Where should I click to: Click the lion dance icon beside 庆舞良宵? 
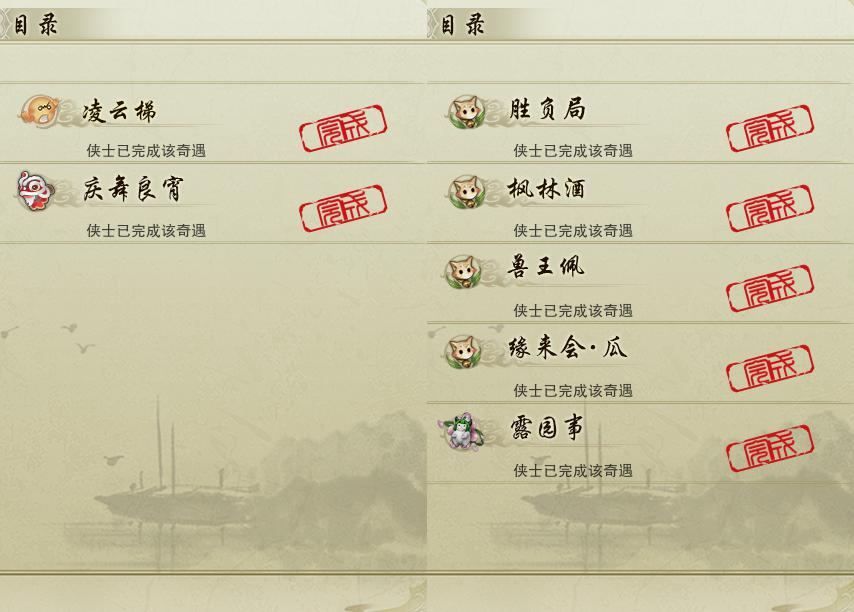point(35,191)
